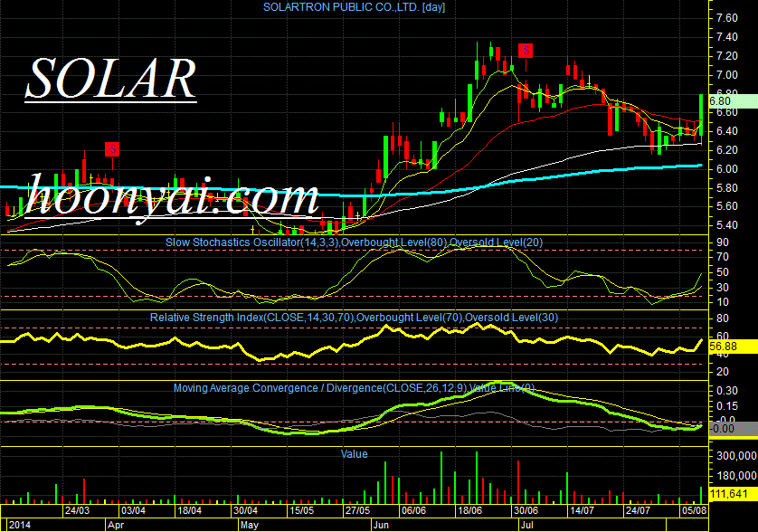The height and width of the screenshot is (532, 758).
Task: Click the 24/07 date label
Action: point(638,510)
